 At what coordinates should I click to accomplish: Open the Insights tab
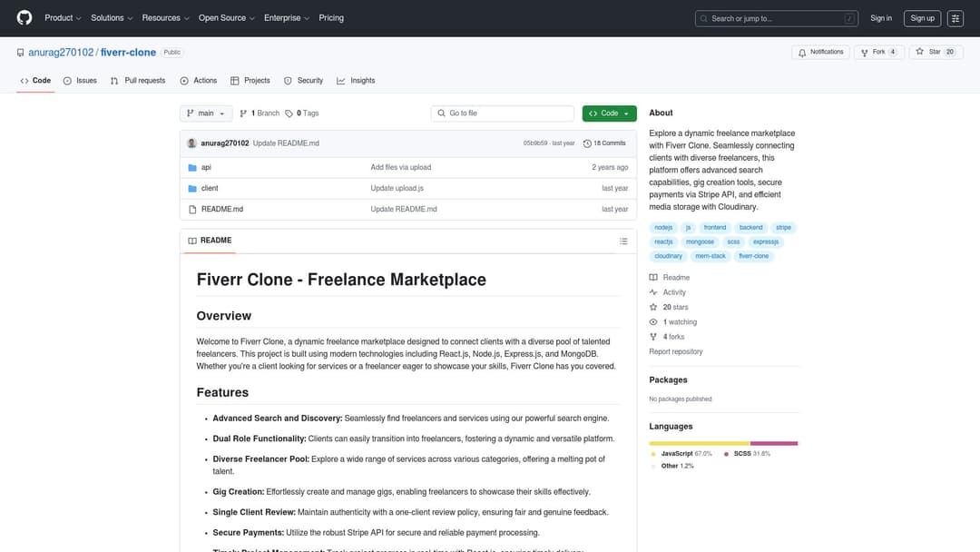pyautogui.click(x=357, y=81)
